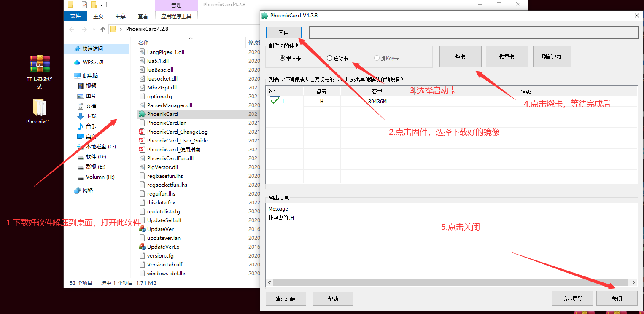644x314 pixels.
Task: Click the LangPlgex_1.dll file icon
Action: (142, 52)
